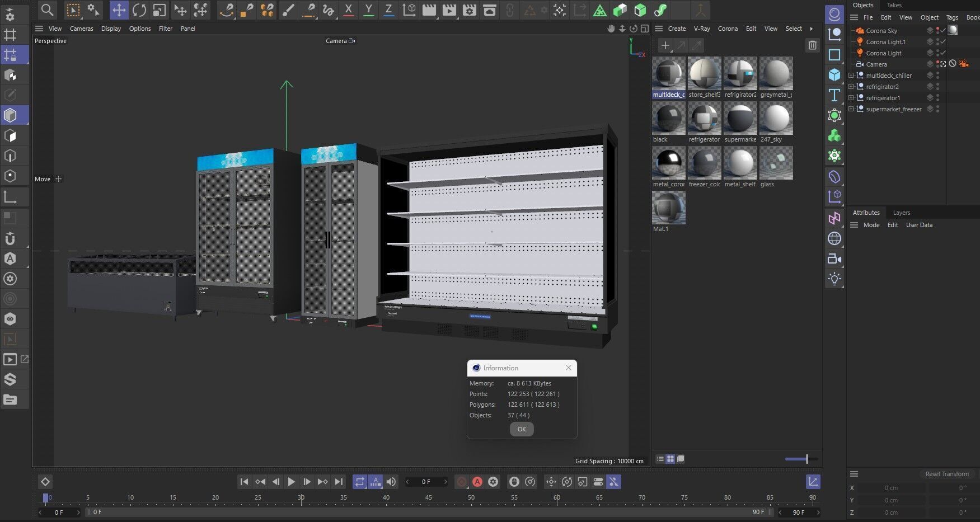Toggle loop playback mode icon
Viewport: 980px width, 522px height.
[x=360, y=482]
